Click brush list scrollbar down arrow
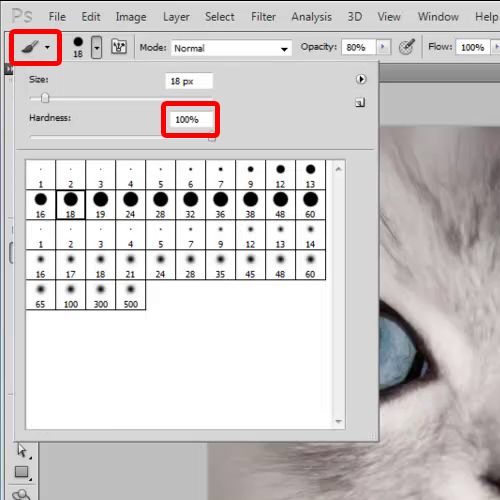Viewport: 500px width, 500px height. point(339,421)
